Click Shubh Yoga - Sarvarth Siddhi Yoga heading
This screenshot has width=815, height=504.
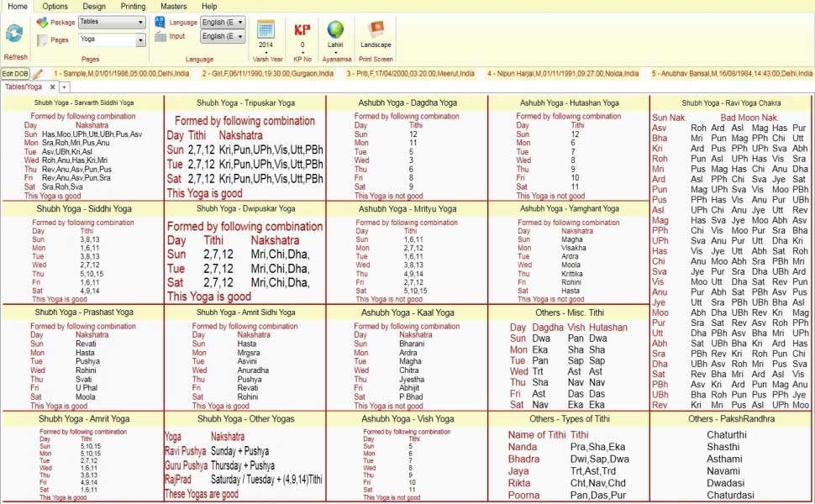tap(84, 102)
